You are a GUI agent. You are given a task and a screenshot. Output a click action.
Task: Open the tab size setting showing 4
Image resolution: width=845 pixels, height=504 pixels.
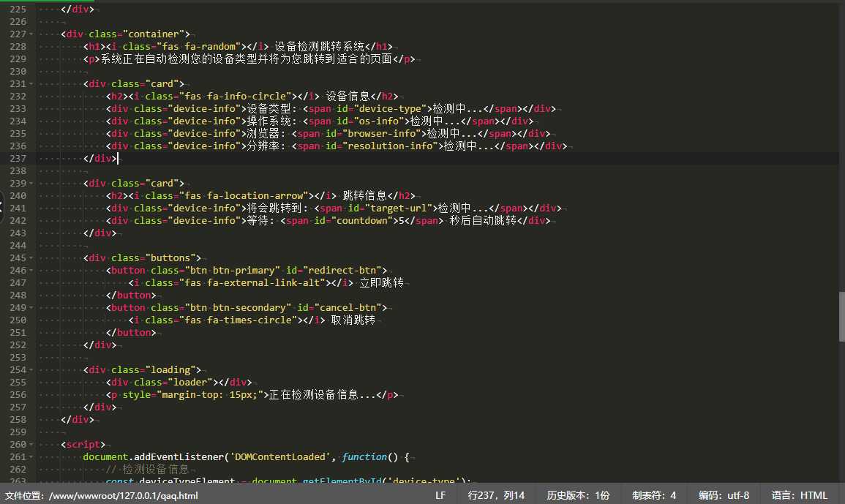pos(654,495)
